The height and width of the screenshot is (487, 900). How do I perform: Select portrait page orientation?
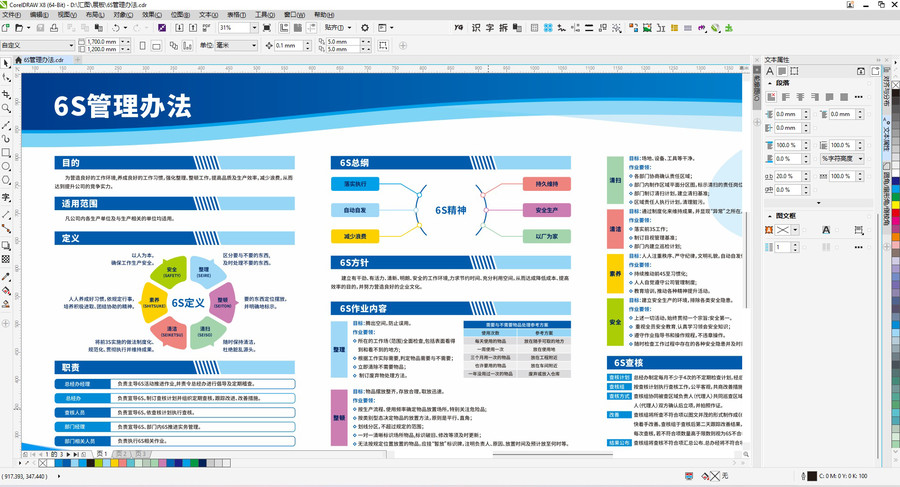(x=142, y=45)
